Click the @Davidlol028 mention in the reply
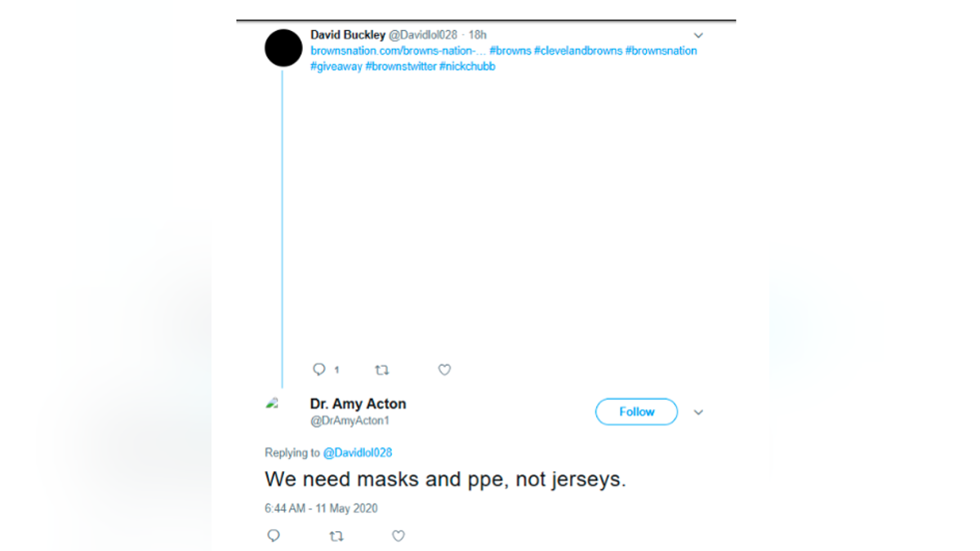Screen dimensions: 980x551 pos(358,452)
